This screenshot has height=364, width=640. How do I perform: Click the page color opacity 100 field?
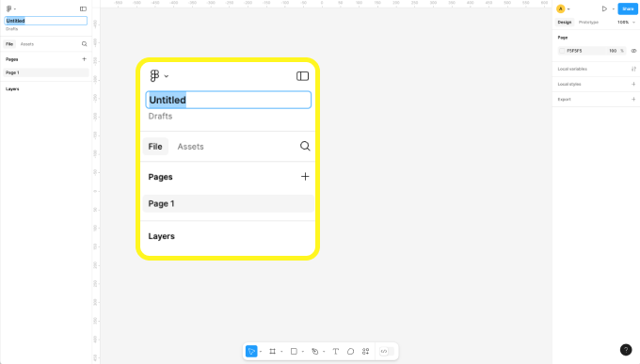(613, 51)
